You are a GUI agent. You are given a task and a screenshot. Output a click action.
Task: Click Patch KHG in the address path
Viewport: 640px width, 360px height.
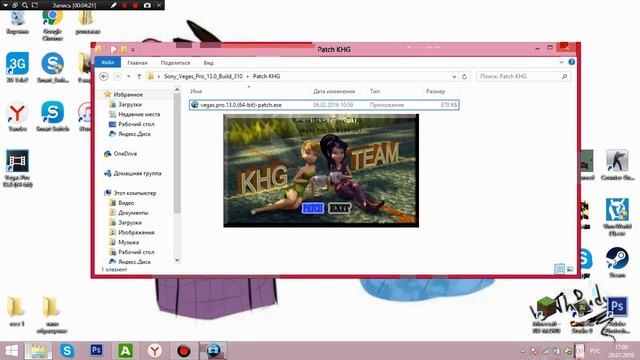pyautogui.click(x=266, y=76)
